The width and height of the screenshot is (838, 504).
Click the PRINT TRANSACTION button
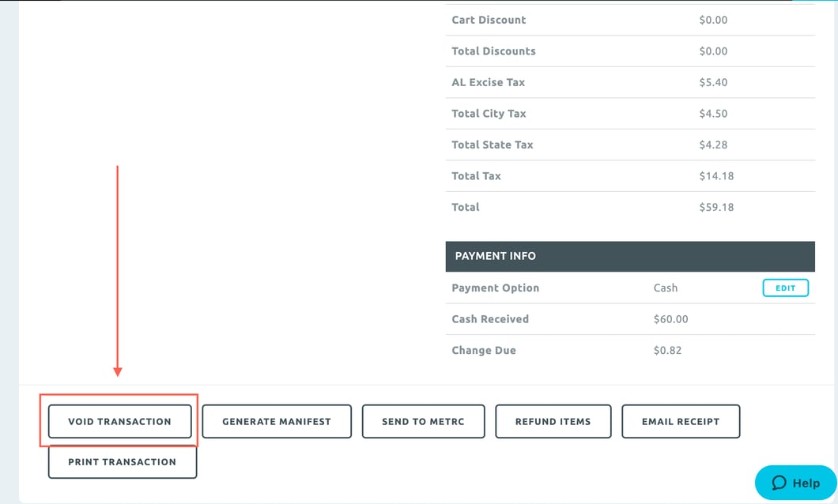122,462
